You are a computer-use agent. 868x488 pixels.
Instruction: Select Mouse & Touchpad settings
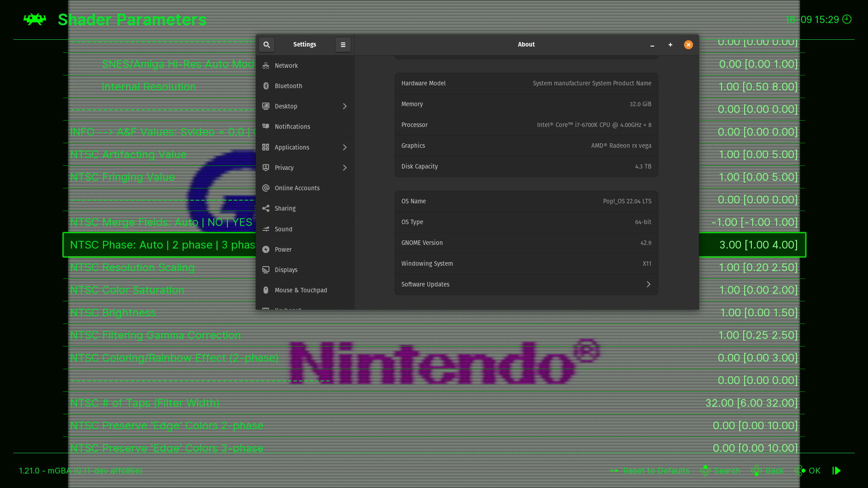click(301, 290)
